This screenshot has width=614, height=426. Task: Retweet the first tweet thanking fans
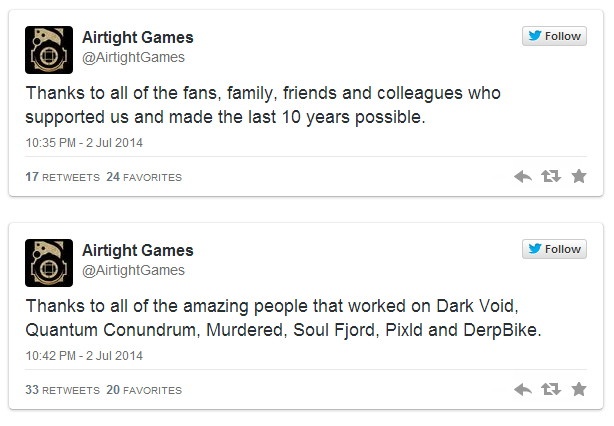click(x=551, y=177)
